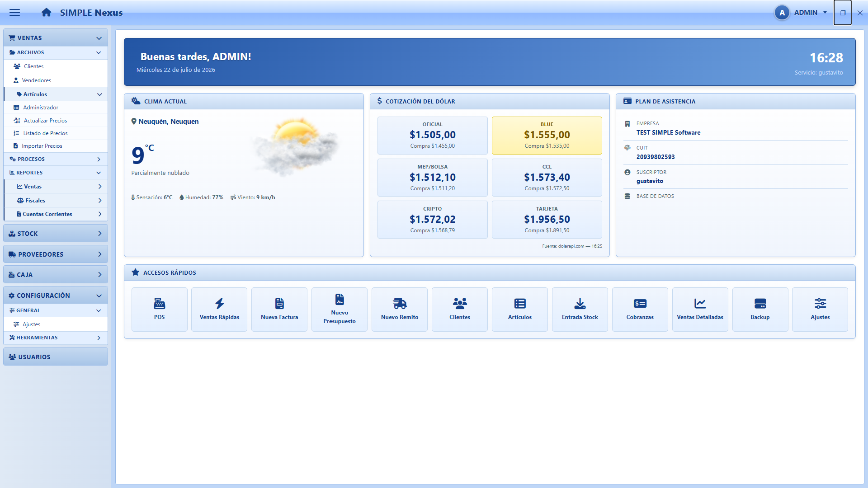Open the ADMIN user dropdown arrow
Screen dimensions: 868x488
tap(825, 13)
